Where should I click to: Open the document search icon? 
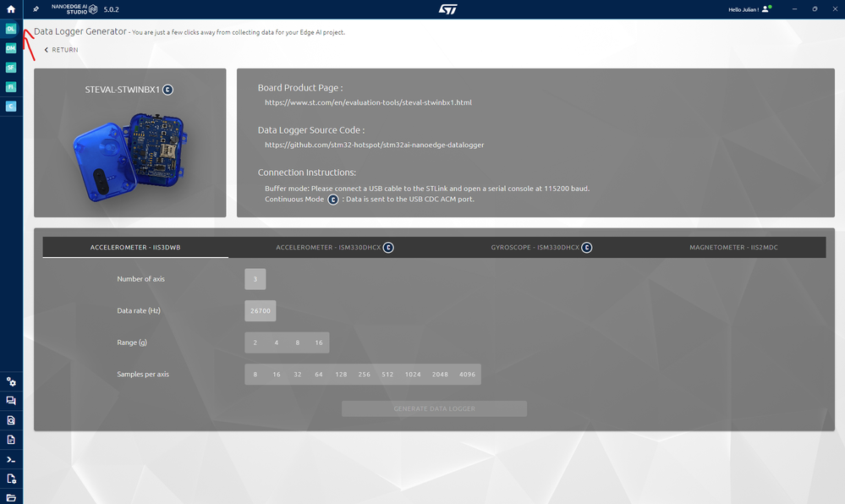[11, 420]
